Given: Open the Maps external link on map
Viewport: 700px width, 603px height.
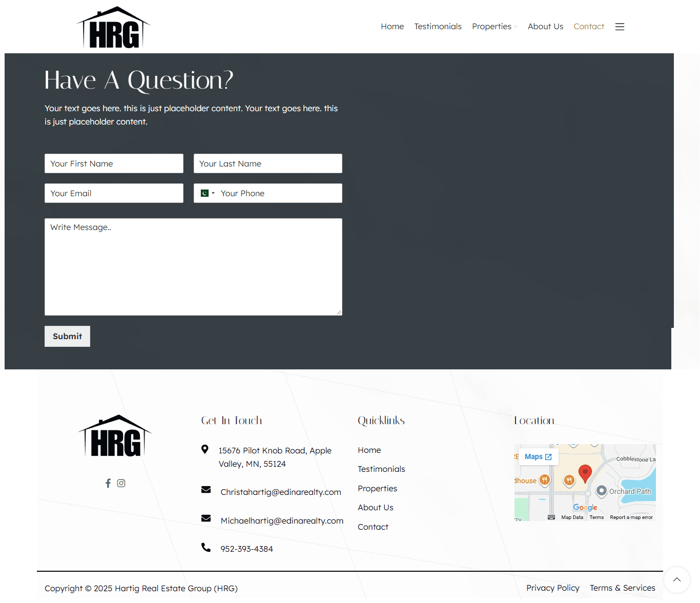Looking at the screenshot, I should point(538,456).
